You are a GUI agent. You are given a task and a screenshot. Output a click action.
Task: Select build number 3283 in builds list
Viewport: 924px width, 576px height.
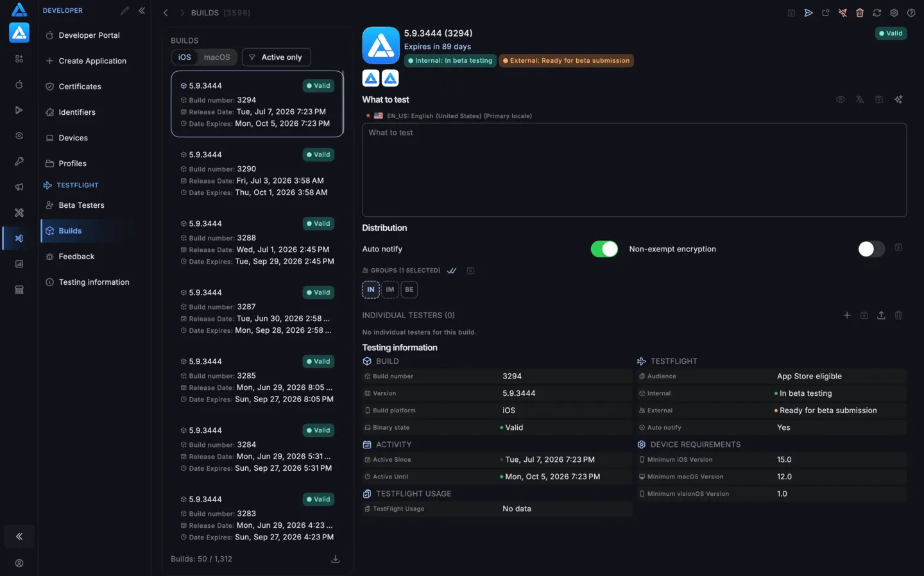257,518
